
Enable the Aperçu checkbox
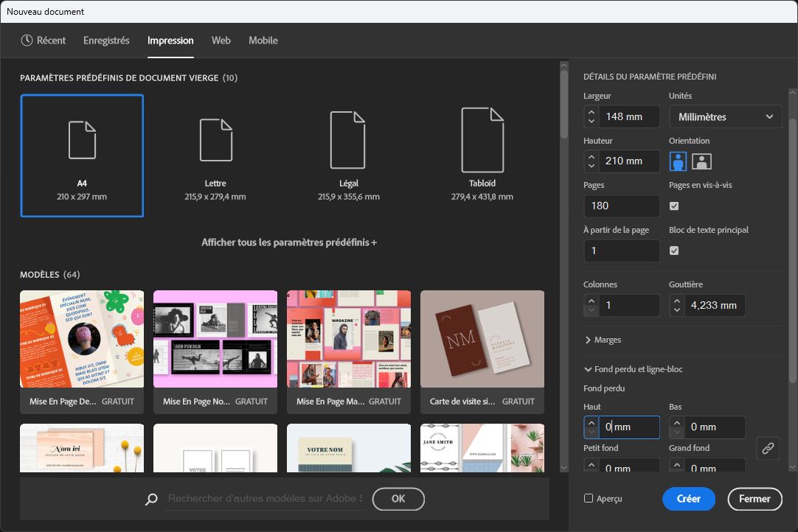589,498
